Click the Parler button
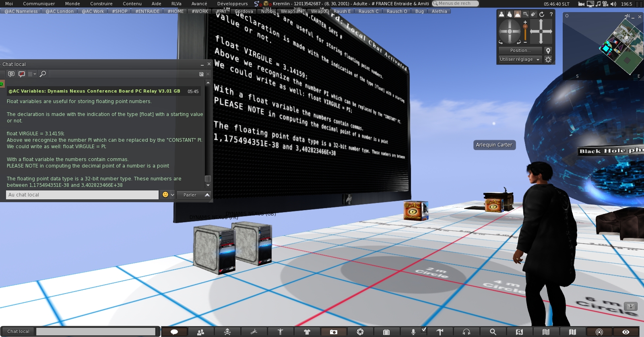The height and width of the screenshot is (337, 644). pyautogui.click(x=190, y=195)
